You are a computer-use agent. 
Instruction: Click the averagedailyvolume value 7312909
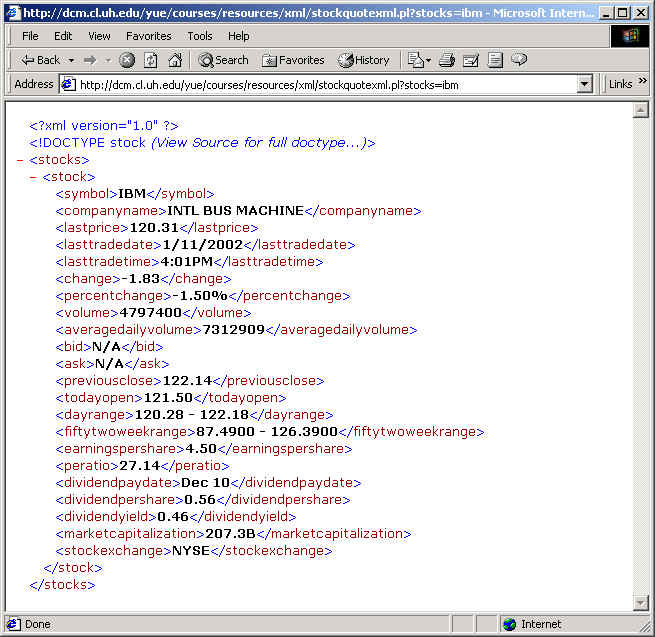click(234, 330)
